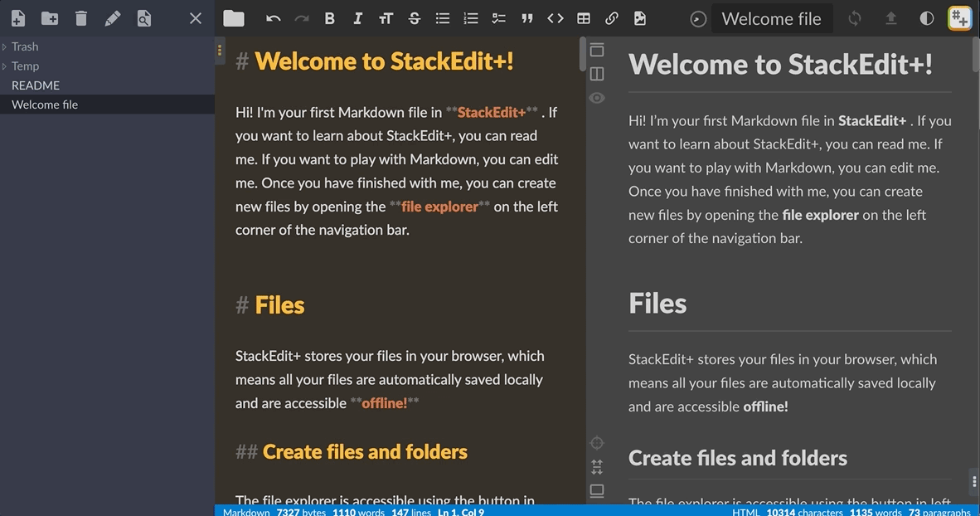Apply bold formatting
The height and width of the screenshot is (516, 980).
(329, 18)
